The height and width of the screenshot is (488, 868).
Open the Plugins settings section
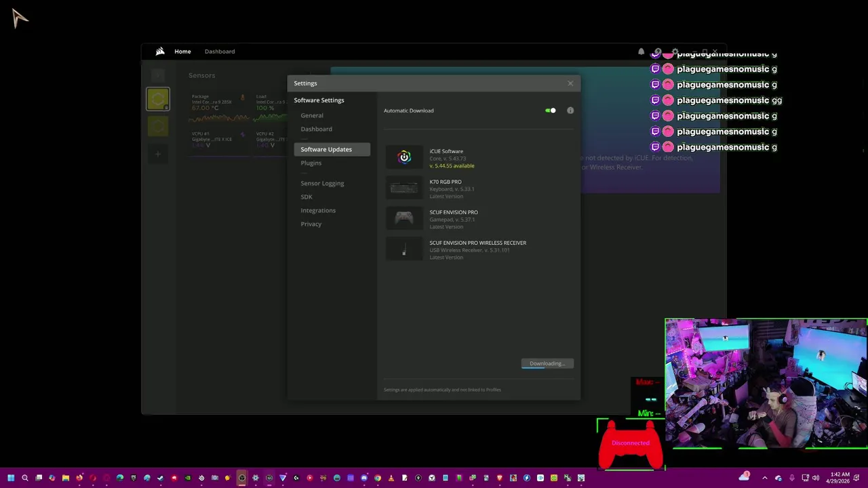tap(311, 163)
